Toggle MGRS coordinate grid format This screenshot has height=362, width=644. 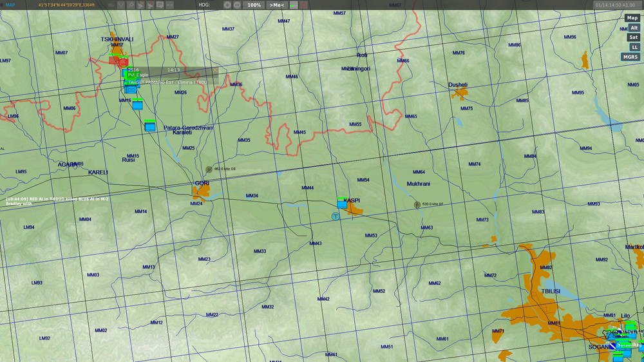630,57
